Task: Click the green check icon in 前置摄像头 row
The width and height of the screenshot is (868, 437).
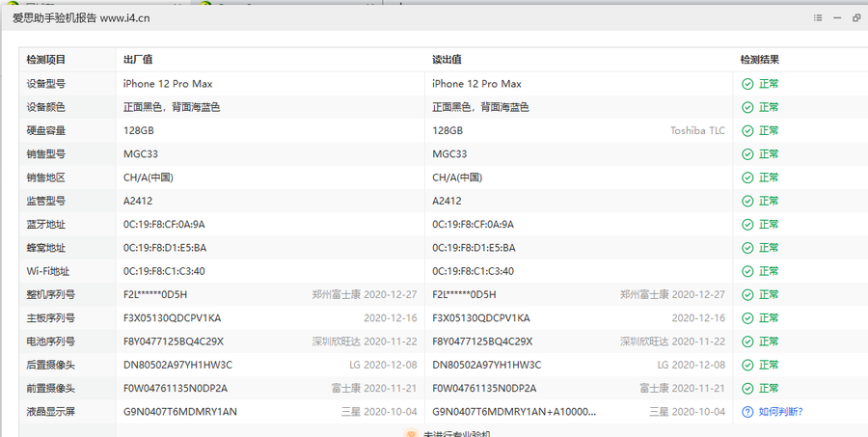Action: [747, 388]
